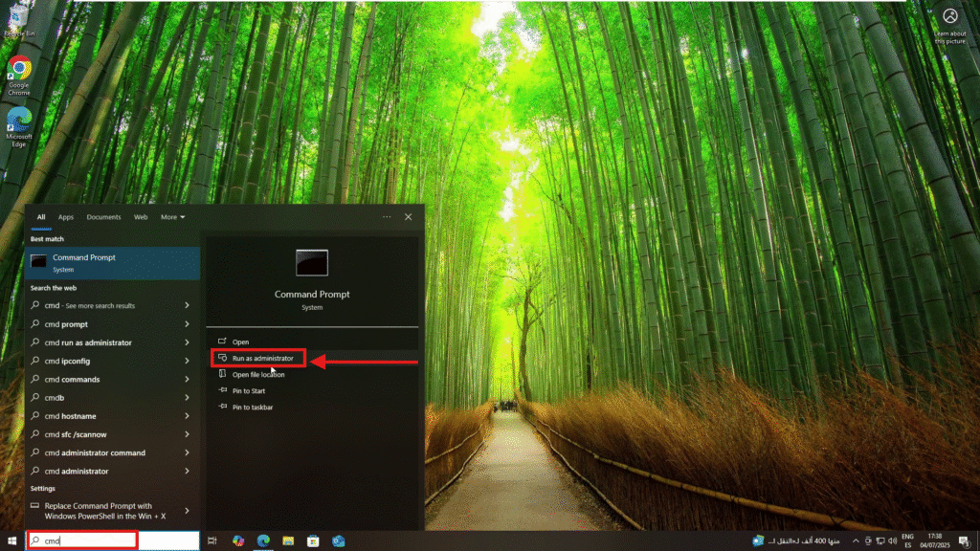Expand arrow beside 'cmdb' suggestion

pos(187,397)
